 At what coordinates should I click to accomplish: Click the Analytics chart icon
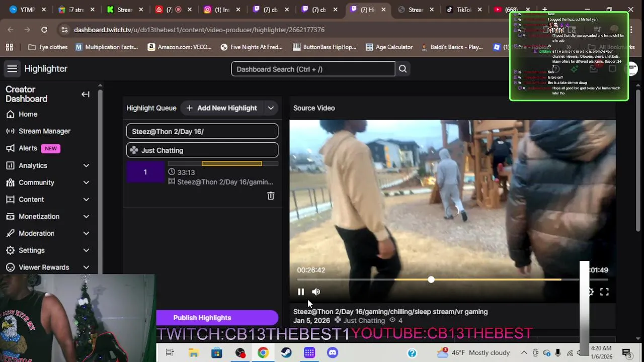click(10, 165)
